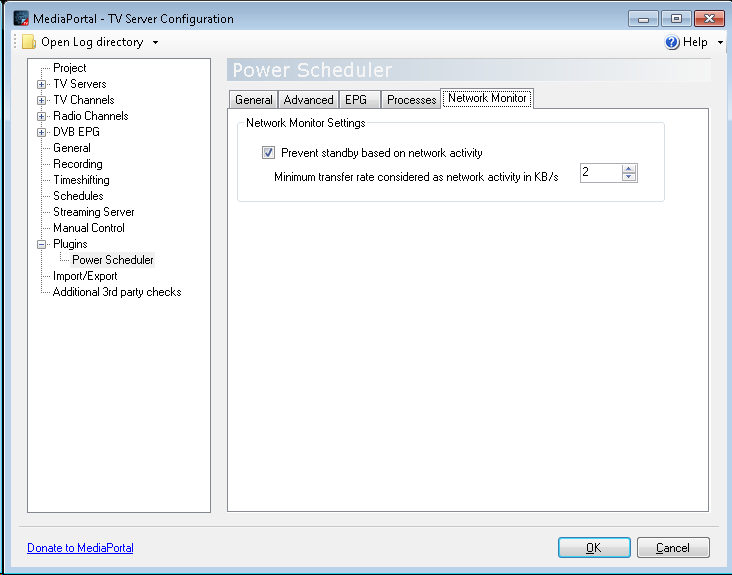This screenshot has width=732, height=575.
Task: Click the transfer rate KB/s input field
Action: tap(601, 173)
